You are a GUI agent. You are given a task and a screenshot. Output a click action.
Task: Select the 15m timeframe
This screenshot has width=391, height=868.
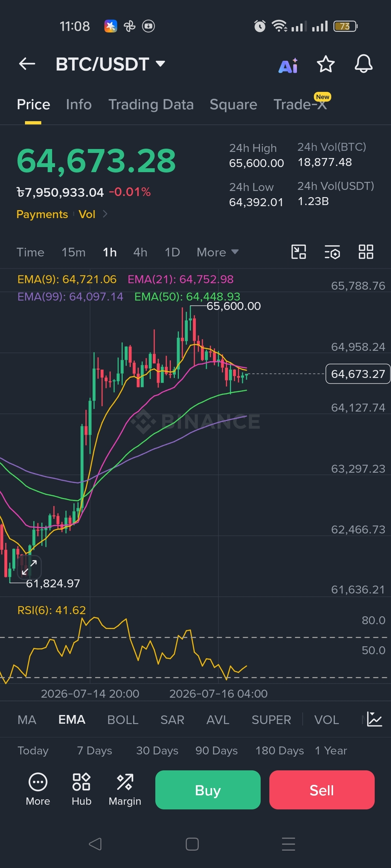[x=73, y=252]
